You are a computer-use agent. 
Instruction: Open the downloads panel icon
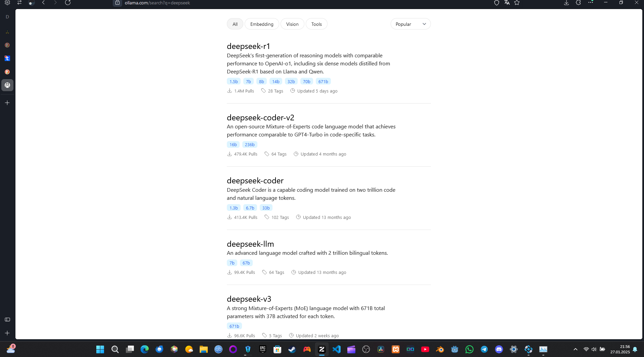click(566, 3)
